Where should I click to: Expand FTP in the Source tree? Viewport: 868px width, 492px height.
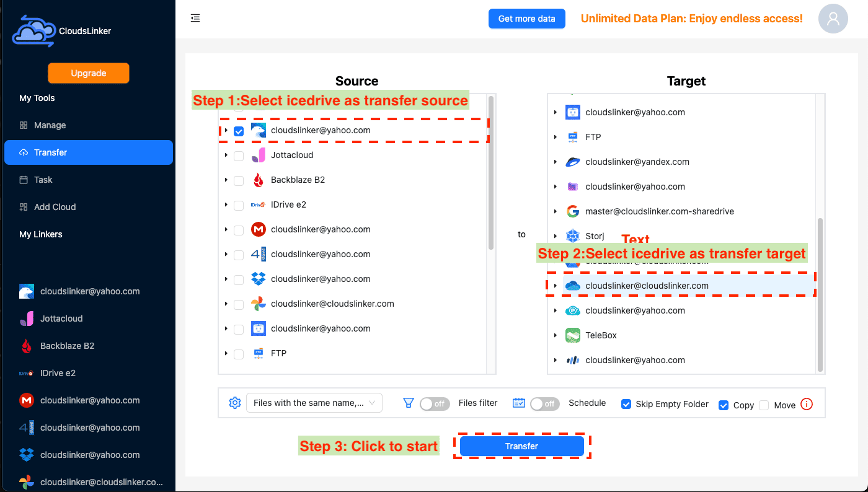(226, 353)
